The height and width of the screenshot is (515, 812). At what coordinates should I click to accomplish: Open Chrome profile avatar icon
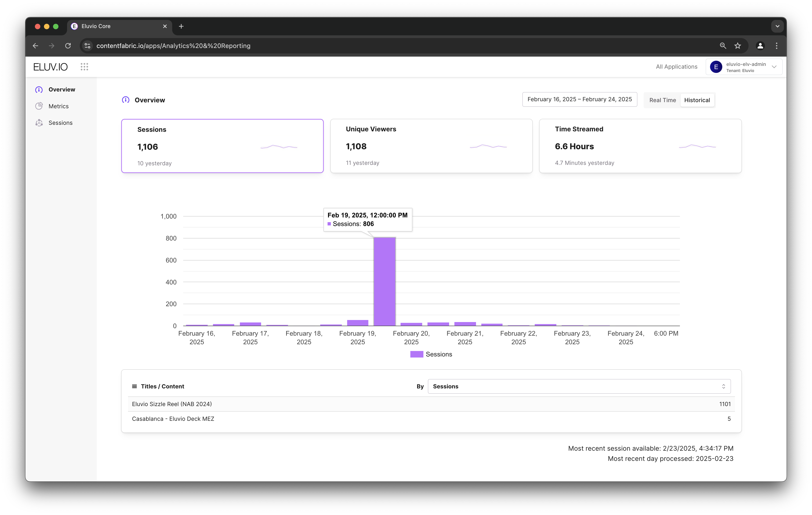pyautogui.click(x=760, y=46)
